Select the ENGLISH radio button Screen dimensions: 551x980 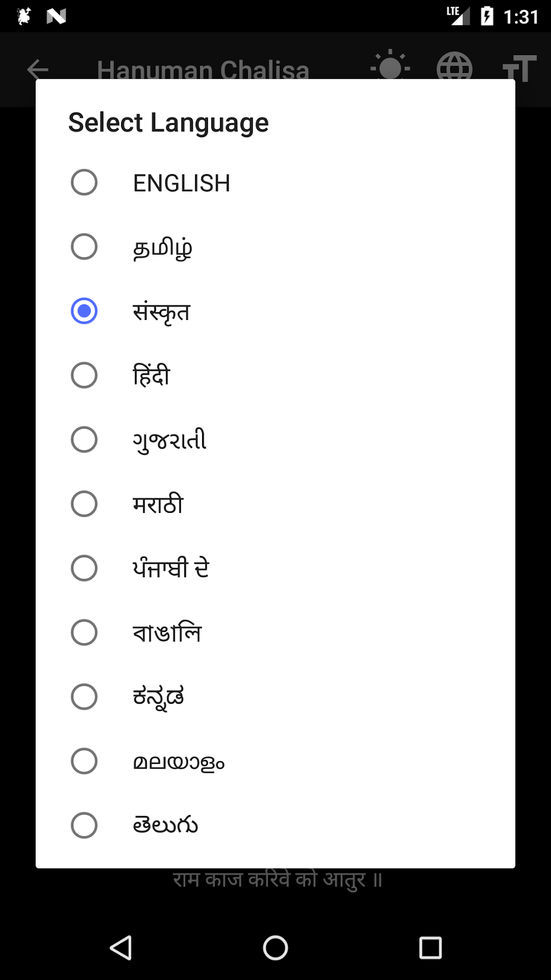pos(84,183)
